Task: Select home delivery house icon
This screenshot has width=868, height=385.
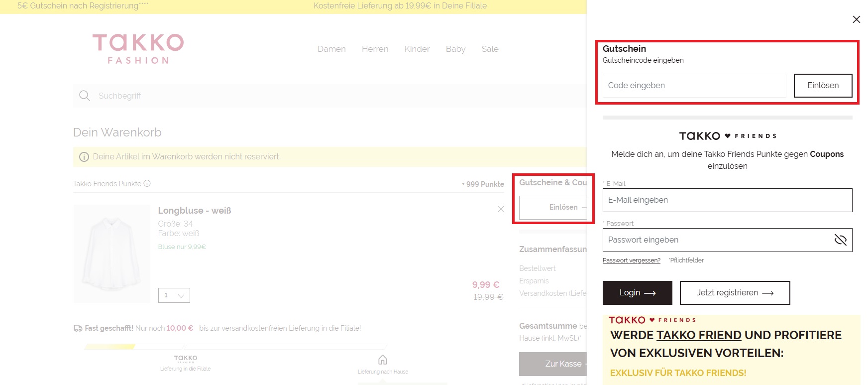Action: click(383, 360)
